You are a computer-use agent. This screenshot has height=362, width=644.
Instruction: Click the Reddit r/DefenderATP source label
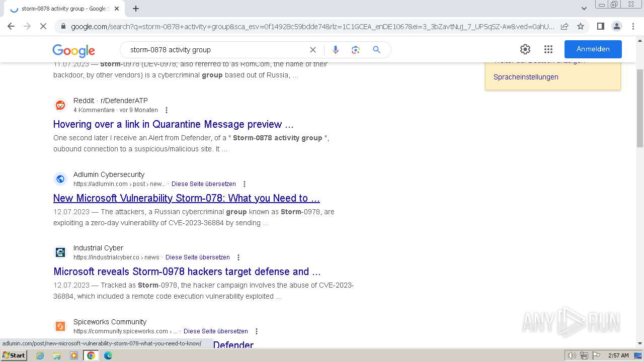[111, 101]
